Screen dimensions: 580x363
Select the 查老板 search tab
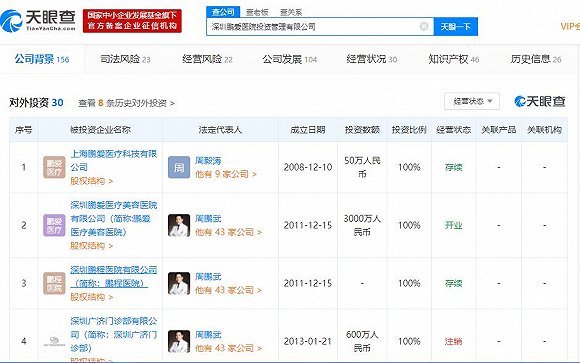coord(257,12)
